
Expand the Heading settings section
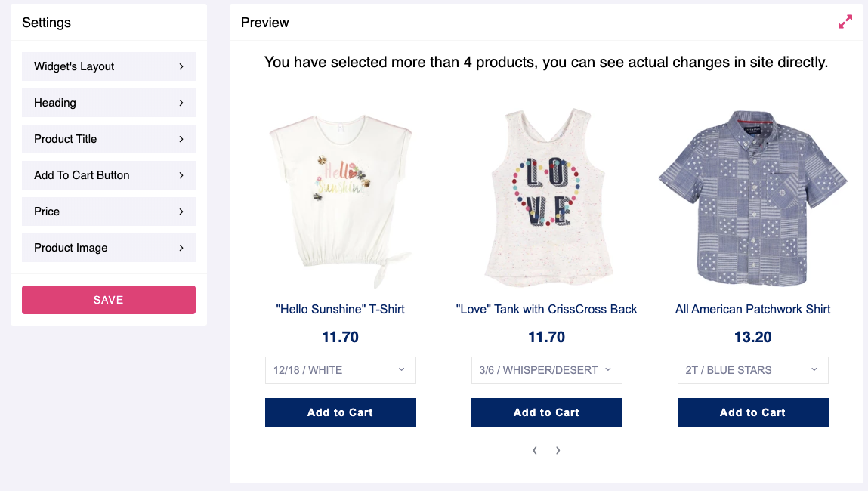(109, 103)
